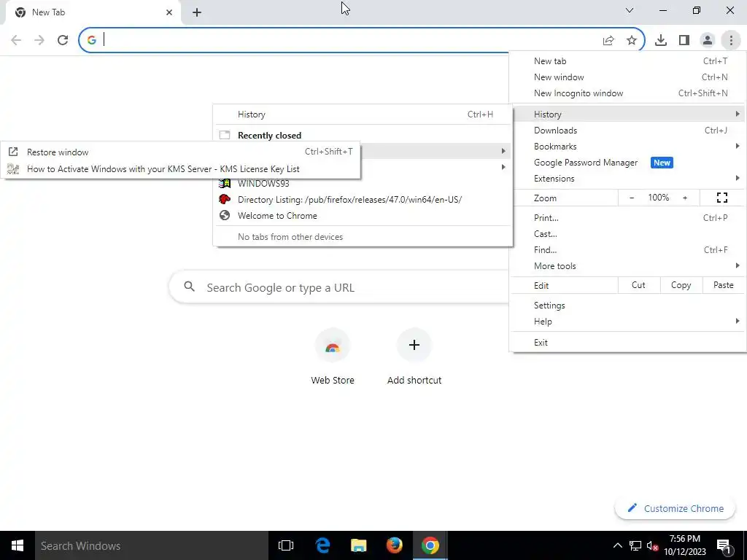This screenshot has height=560, width=747.
Task: Expand the Help submenu
Action: [627, 322]
